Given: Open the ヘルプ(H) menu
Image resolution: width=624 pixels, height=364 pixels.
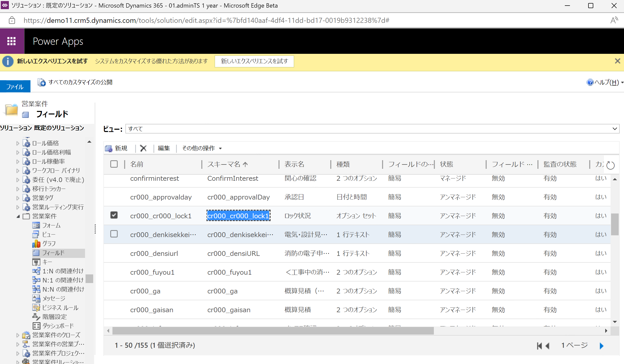Looking at the screenshot, I should [606, 82].
